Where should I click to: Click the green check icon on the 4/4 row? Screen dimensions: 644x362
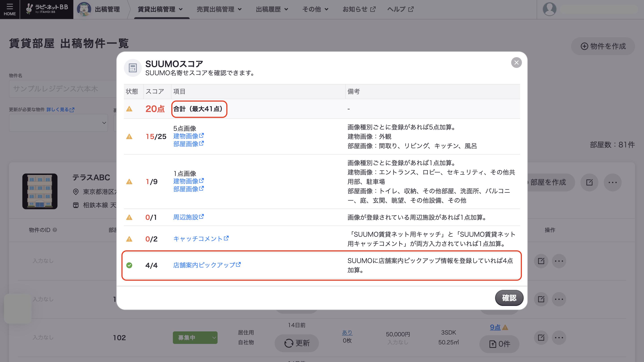tap(129, 265)
